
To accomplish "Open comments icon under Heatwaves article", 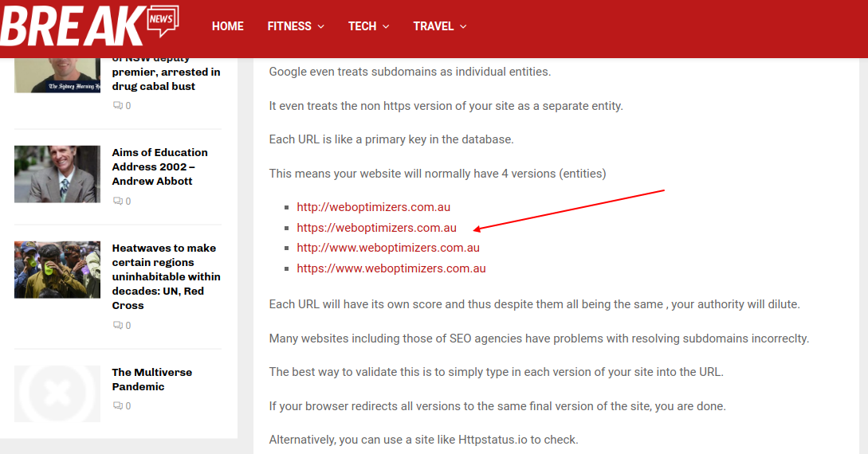I will pos(118,325).
